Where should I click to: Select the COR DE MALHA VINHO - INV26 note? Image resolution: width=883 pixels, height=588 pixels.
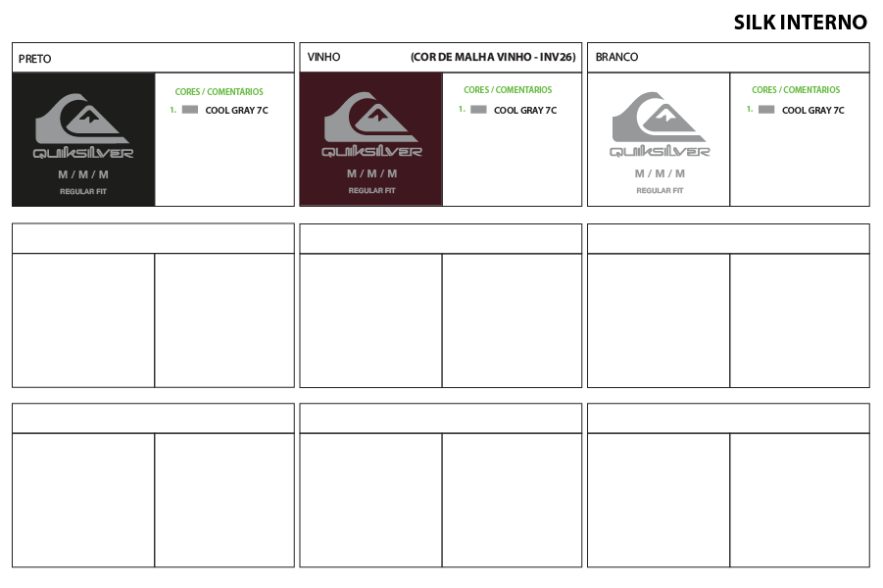493,58
